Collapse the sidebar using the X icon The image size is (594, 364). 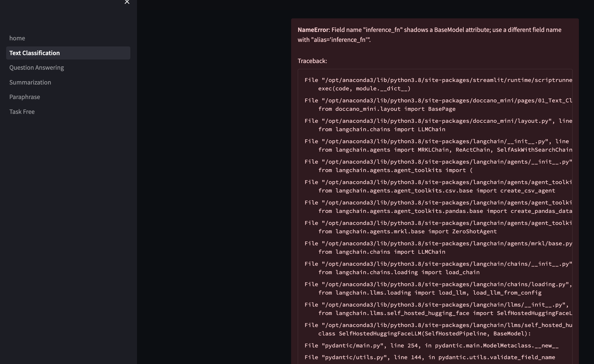(127, 2)
